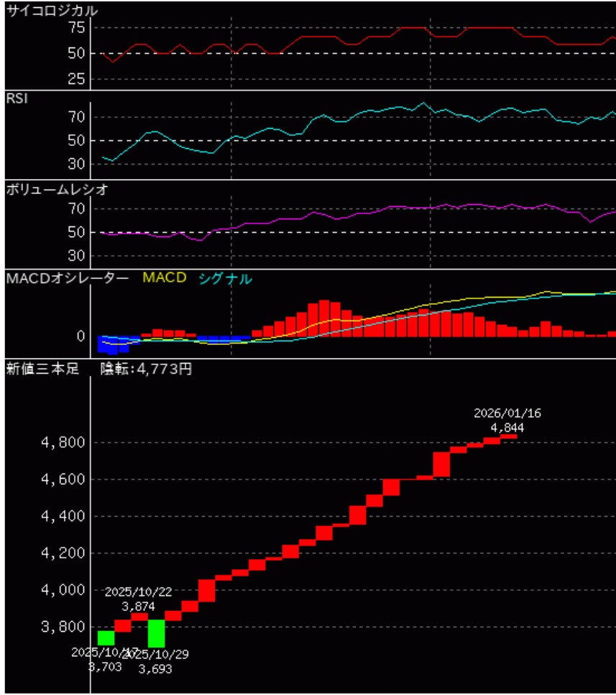
Task: Select the 2025/10/22 date annotation
Action: click(137, 592)
